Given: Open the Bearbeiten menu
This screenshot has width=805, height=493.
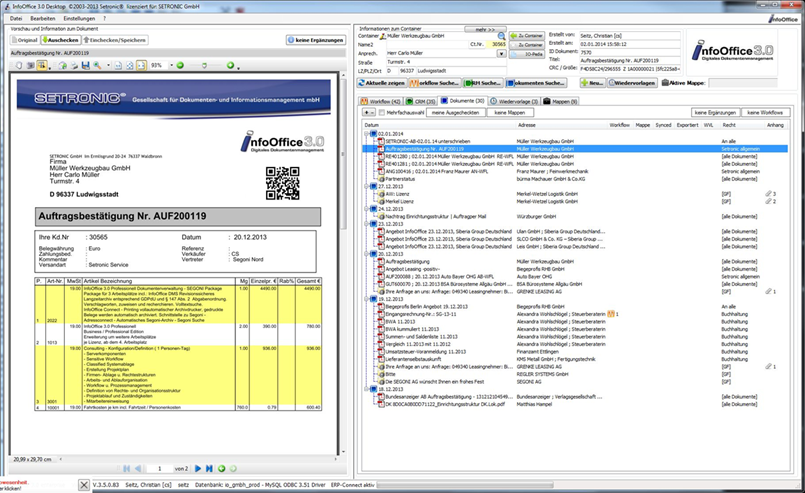Looking at the screenshot, I should 43,18.
